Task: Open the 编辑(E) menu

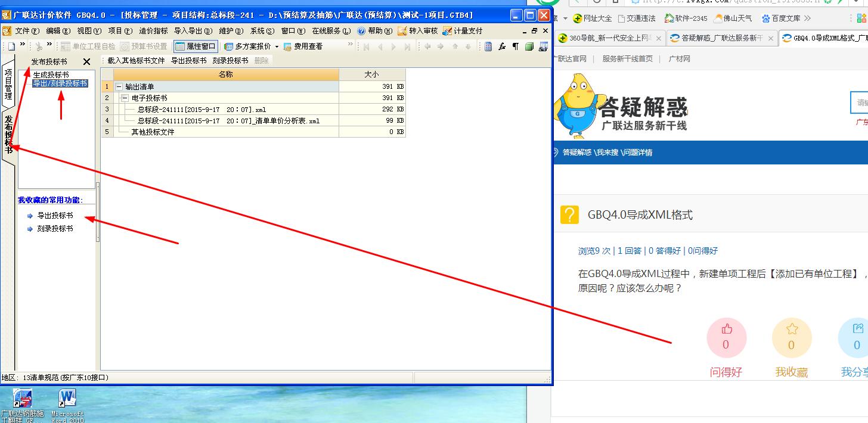Action: tap(58, 31)
